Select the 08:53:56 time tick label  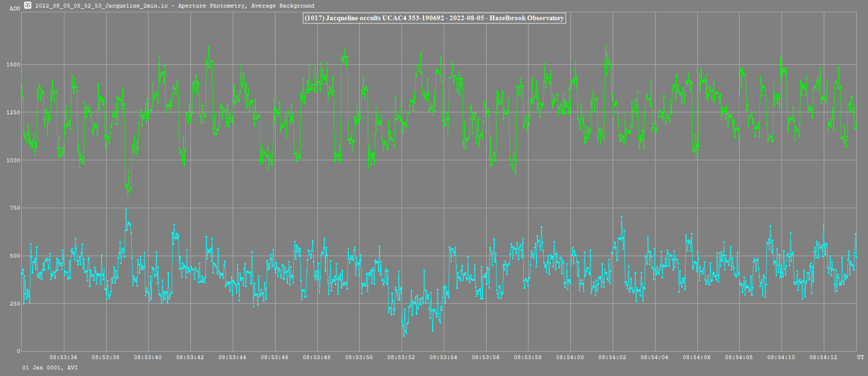point(486,357)
